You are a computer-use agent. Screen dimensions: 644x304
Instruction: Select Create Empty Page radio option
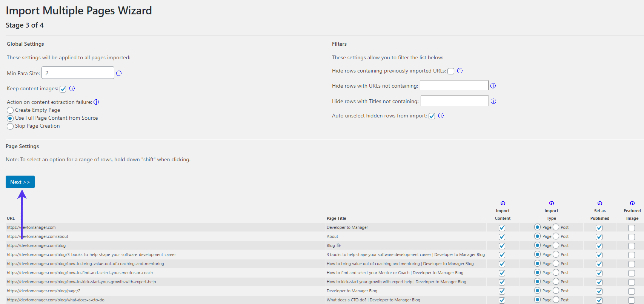[x=10, y=110]
